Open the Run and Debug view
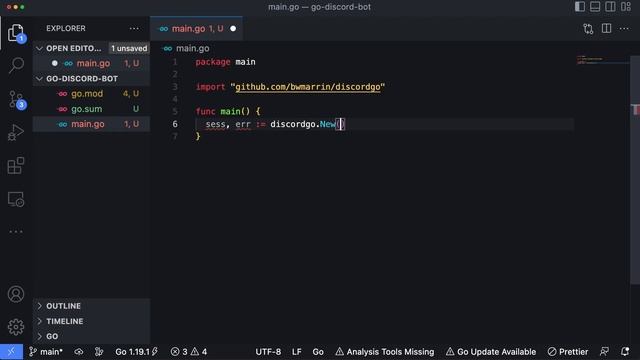Screen dimensions: 640x360 click(x=16, y=132)
